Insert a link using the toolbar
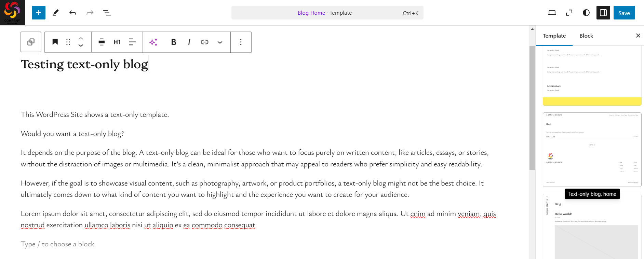Screen dimensions: 644x259 pos(204,42)
